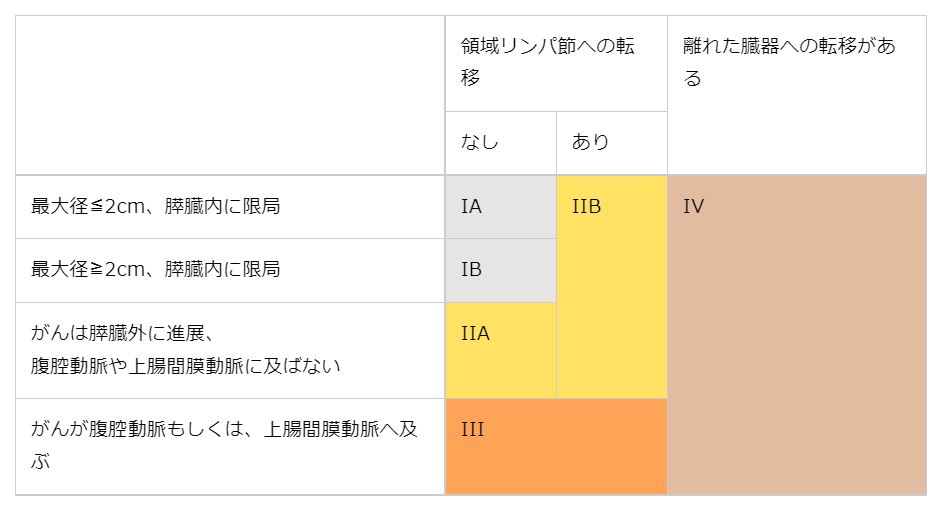Viewport: 942px width, 508px height.
Task: Select the IIB stage cell
Action: coord(612,287)
